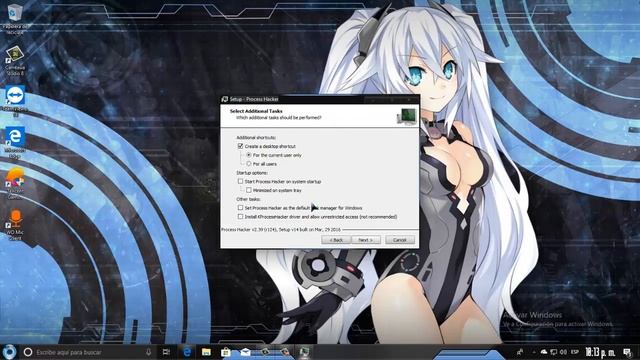Select For the current user only
Image resolution: width=640 pixels, height=360 pixels.
pyautogui.click(x=249, y=155)
